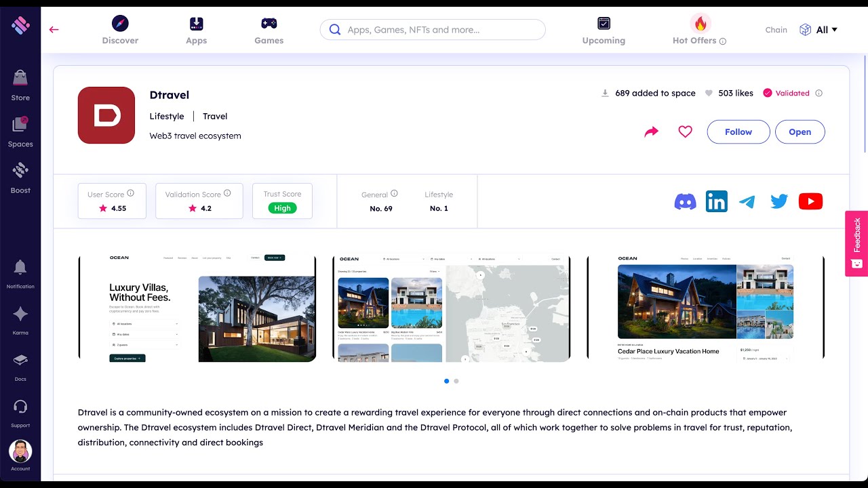
Task: Click the app logo at top-left sidebar
Action: tap(20, 26)
